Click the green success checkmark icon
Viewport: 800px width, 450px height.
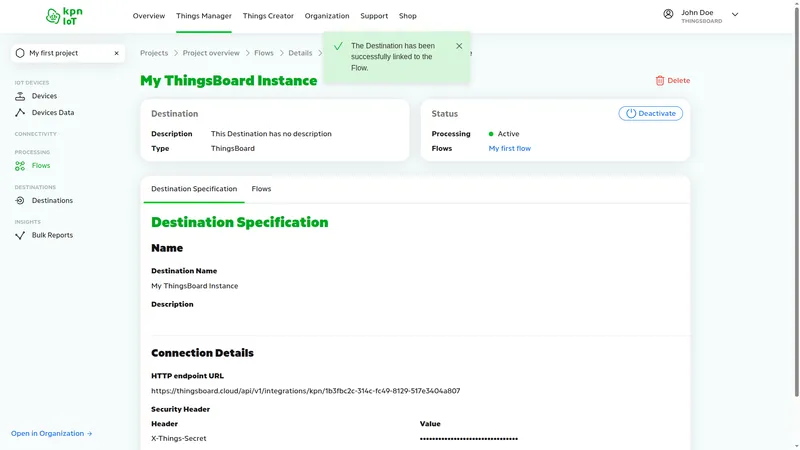(x=338, y=46)
